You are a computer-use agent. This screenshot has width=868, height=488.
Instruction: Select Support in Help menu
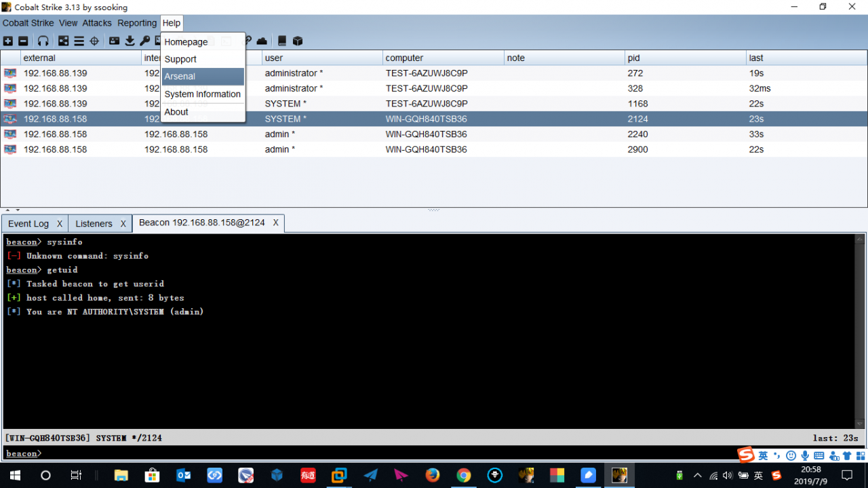(x=203, y=59)
